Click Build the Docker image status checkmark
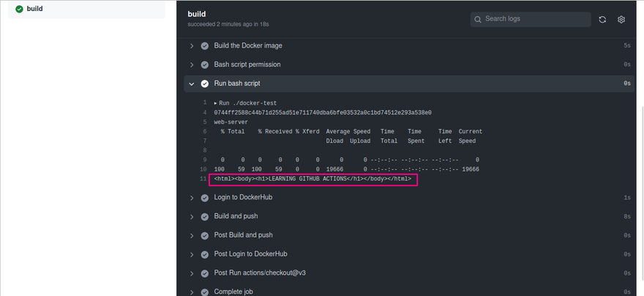644x296 pixels. [204, 46]
